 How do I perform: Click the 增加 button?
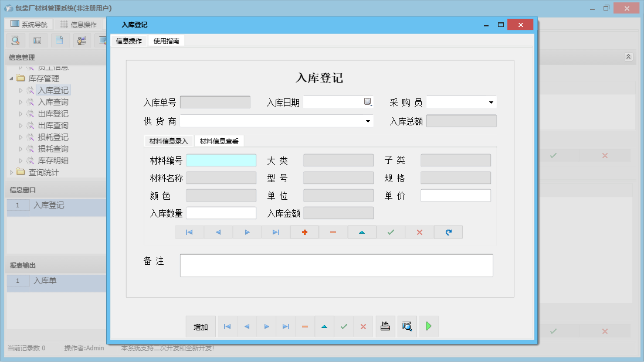click(200, 326)
